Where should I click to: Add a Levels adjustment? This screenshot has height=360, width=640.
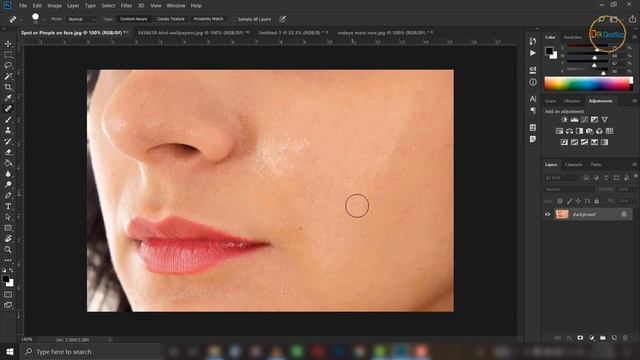tap(574, 120)
